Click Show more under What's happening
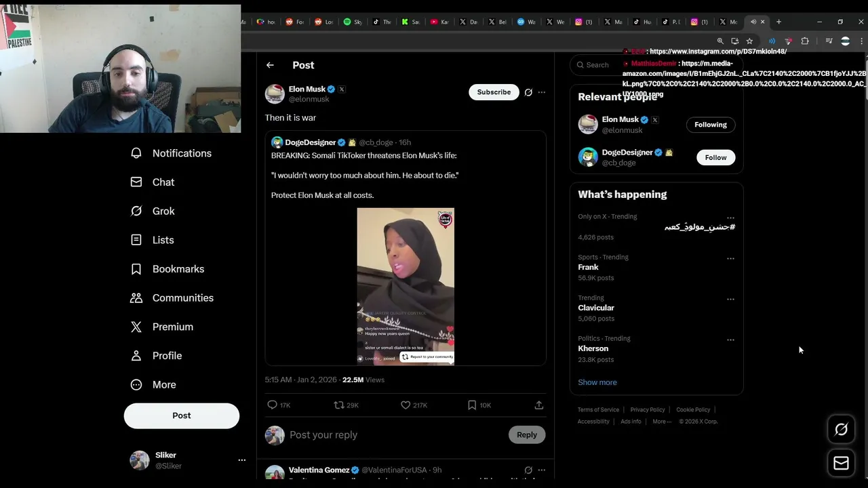This screenshot has width=868, height=488. click(x=597, y=382)
